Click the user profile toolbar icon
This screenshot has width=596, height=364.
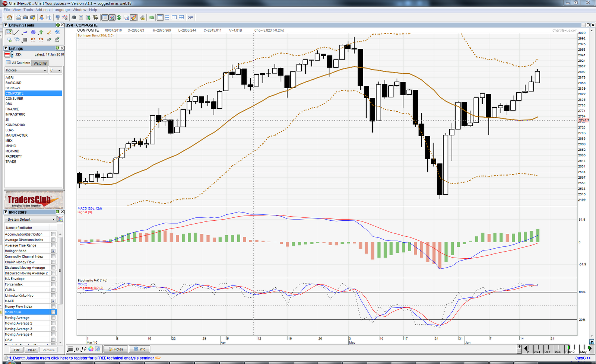coord(42,17)
